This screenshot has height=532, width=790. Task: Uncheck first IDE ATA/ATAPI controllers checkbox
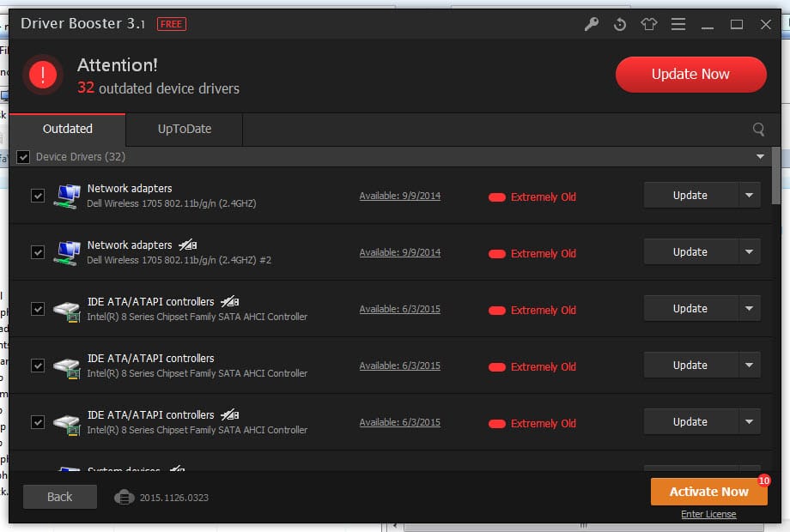(38, 309)
